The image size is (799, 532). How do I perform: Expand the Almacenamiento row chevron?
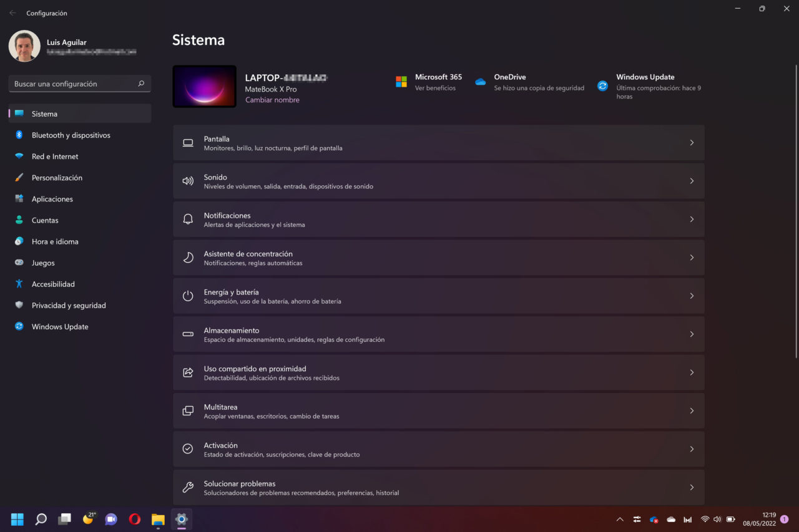click(692, 334)
